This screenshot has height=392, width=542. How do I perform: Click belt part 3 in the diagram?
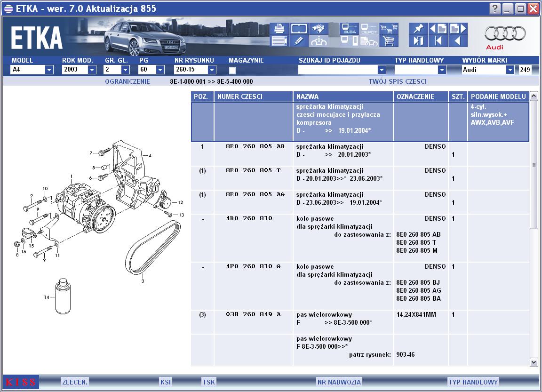tap(153, 248)
